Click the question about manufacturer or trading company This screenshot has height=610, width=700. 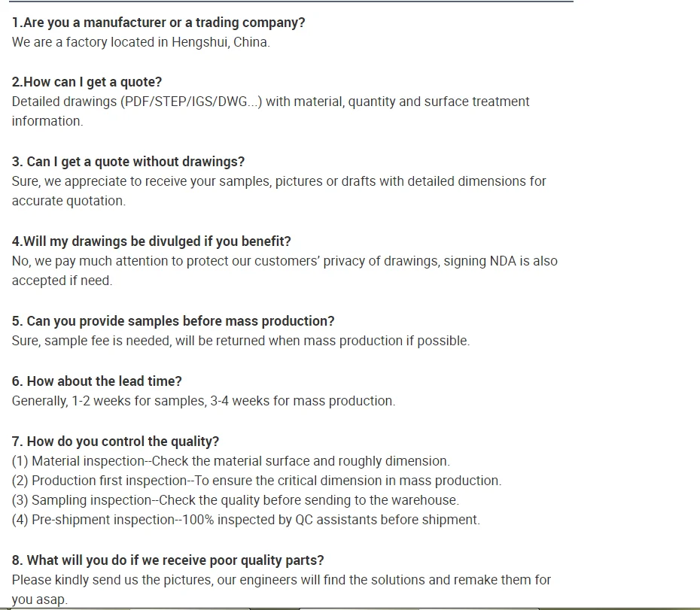(x=159, y=23)
